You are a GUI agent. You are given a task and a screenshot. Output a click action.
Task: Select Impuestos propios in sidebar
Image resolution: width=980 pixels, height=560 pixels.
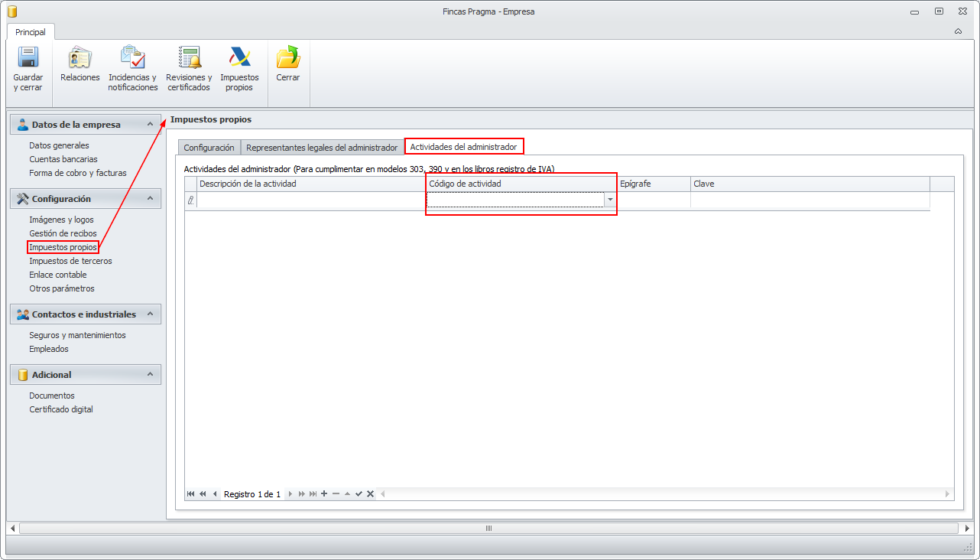[x=63, y=247]
